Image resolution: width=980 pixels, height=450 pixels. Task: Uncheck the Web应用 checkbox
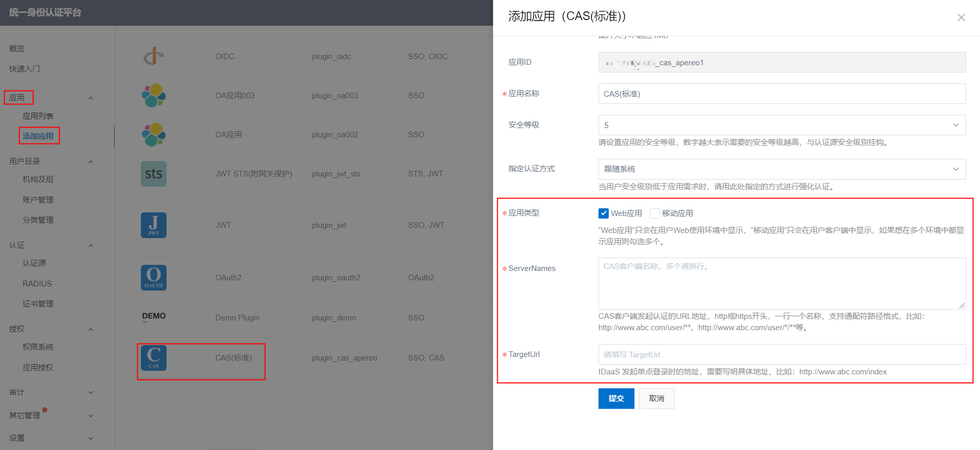pos(604,213)
